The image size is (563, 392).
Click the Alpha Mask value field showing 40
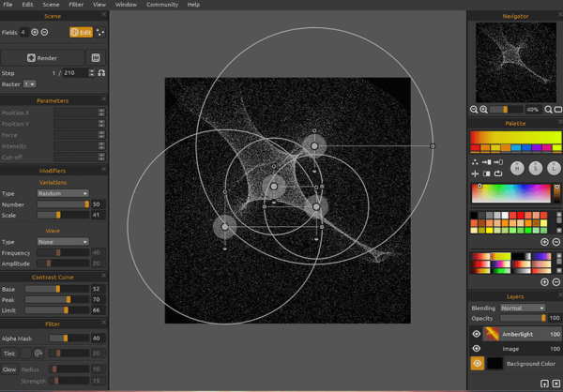pyautogui.click(x=99, y=339)
